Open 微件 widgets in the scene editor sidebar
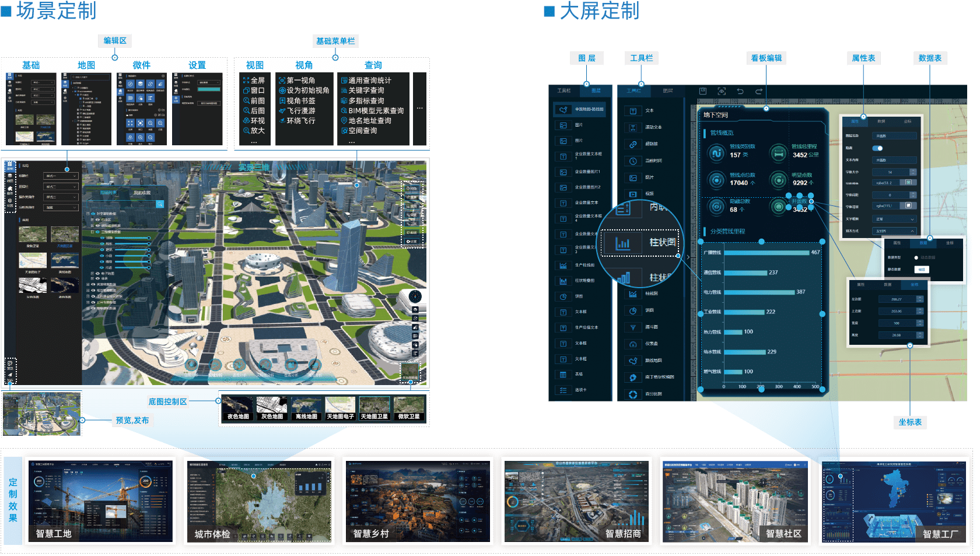 [x=10, y=190]
